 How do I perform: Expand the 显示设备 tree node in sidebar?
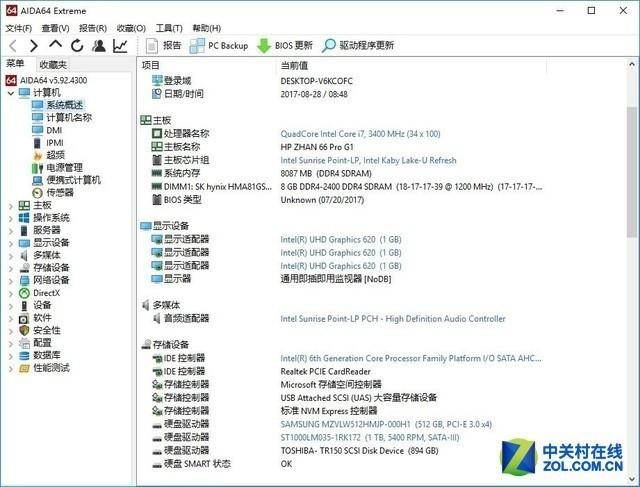coord(11,244)
